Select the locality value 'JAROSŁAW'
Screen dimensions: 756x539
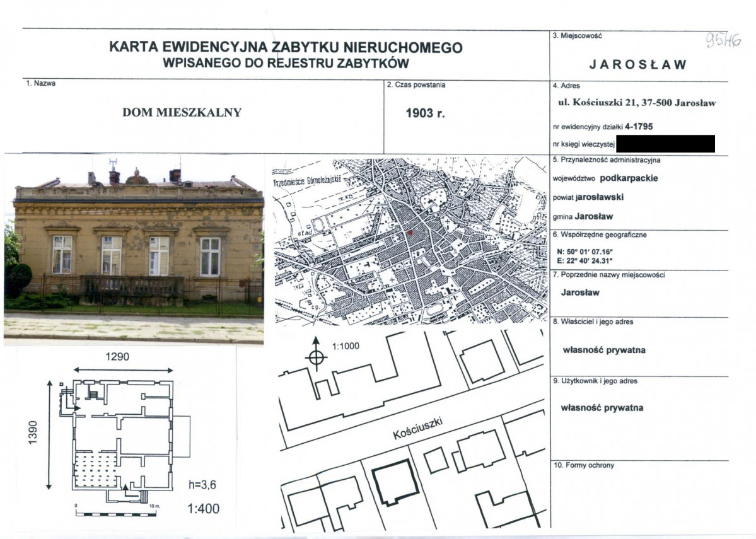[x=637, y=65]
